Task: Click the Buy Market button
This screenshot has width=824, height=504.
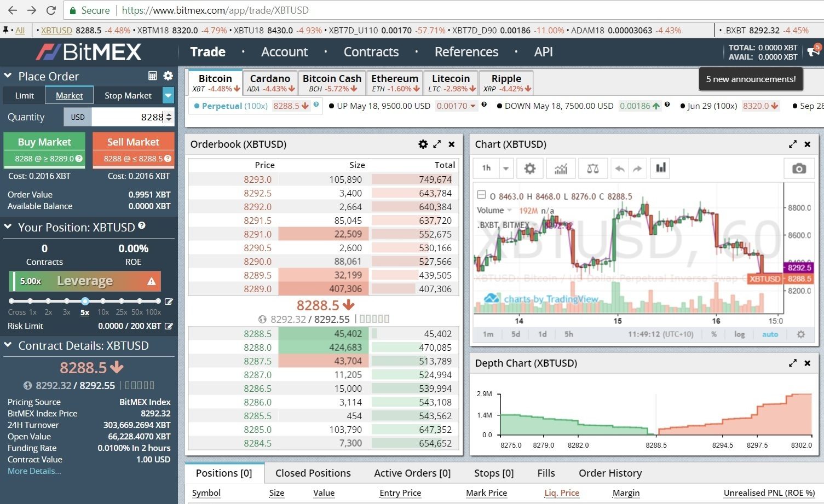Action: point(44,149)
